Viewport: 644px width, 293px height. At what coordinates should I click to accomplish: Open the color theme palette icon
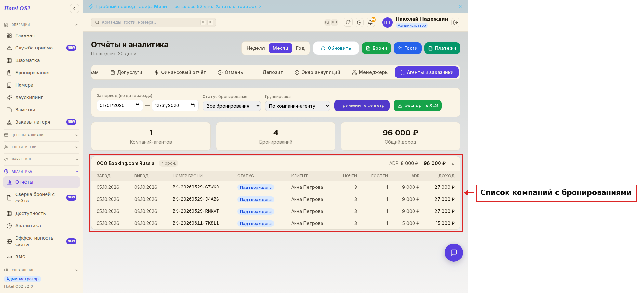348,22
